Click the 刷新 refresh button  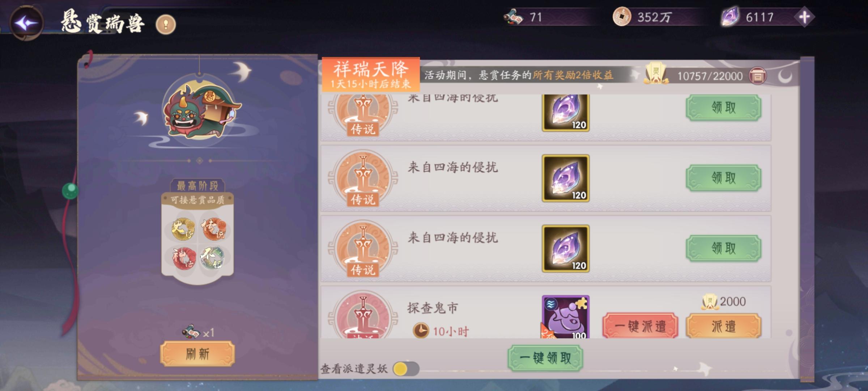pyautogui.click(x=197, y=354)
